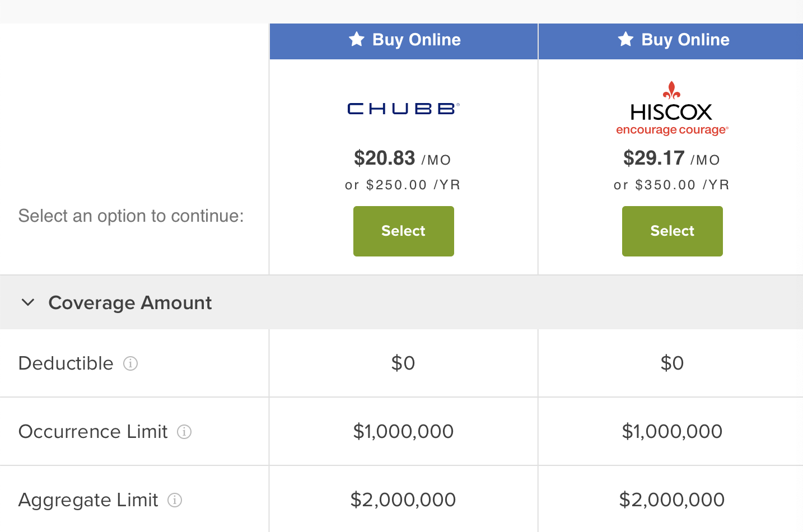Click the Chubb logo
Screen dimensions: 803x532
click(403, 109)
